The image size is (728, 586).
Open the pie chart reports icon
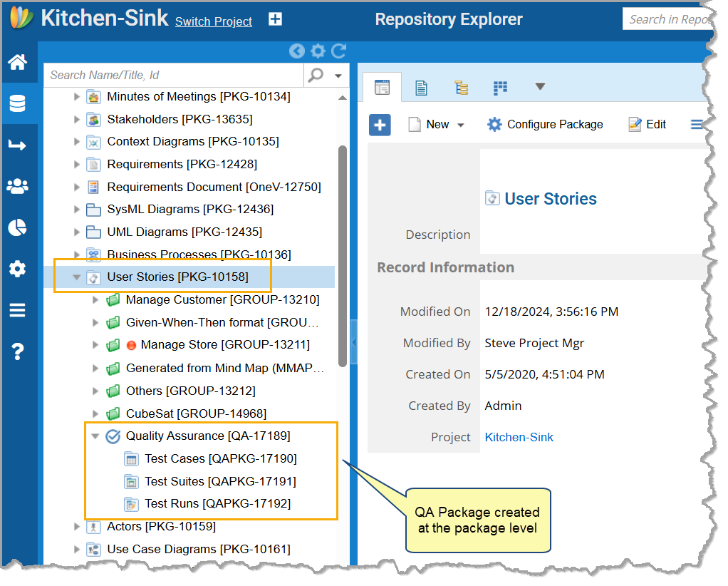point(18,227)
